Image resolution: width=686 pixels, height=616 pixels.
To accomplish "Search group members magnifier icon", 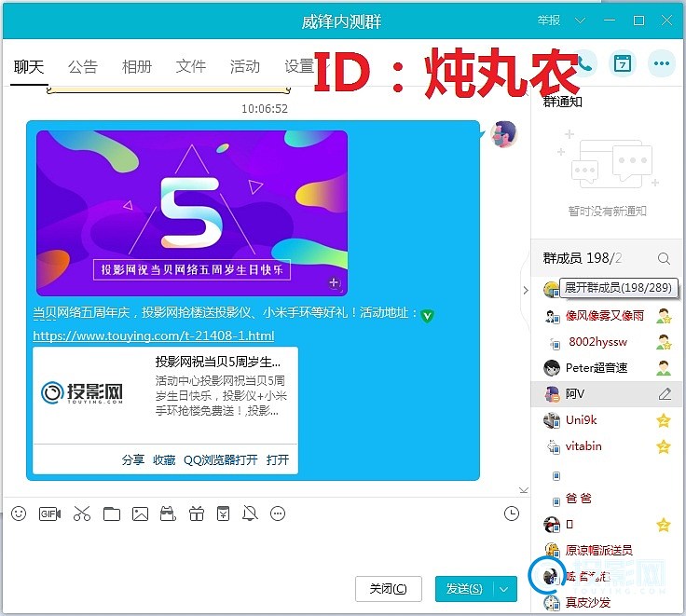I will pyautogui.click(x=665, y=258).
